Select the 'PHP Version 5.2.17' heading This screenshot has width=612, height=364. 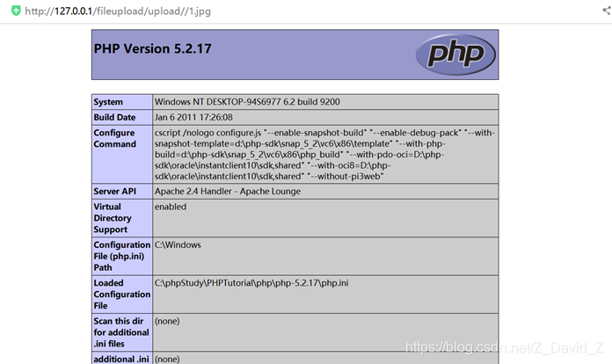click(153, 48)
